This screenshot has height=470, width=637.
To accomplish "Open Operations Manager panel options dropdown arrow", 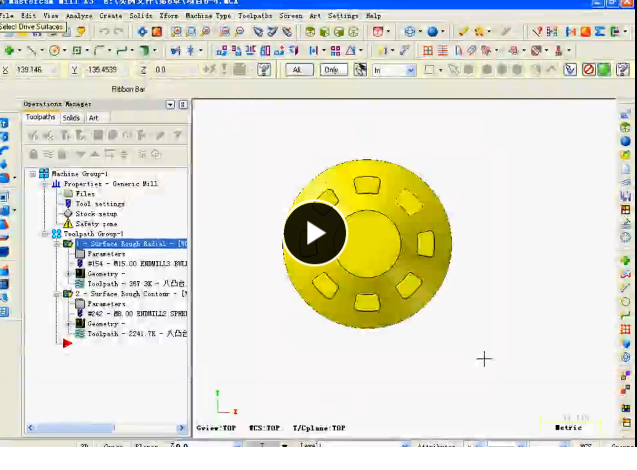I will tap(170, 104).
